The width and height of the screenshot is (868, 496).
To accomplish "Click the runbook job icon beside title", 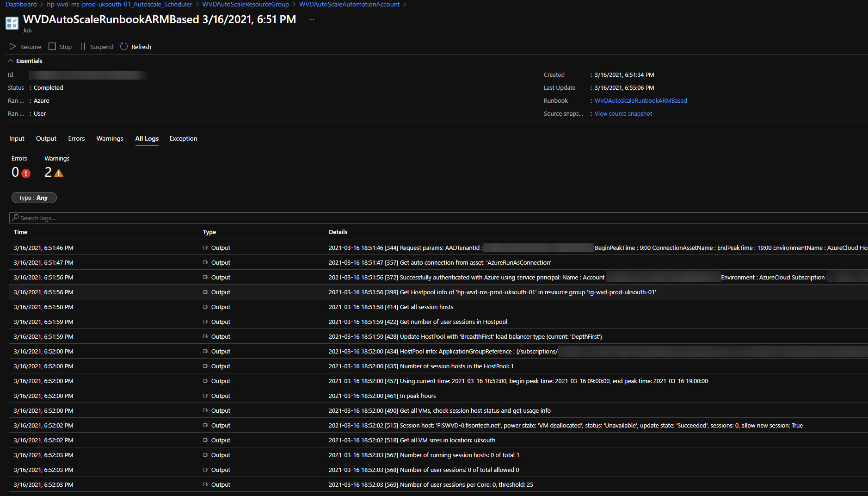I will click(x=12, y=23).
